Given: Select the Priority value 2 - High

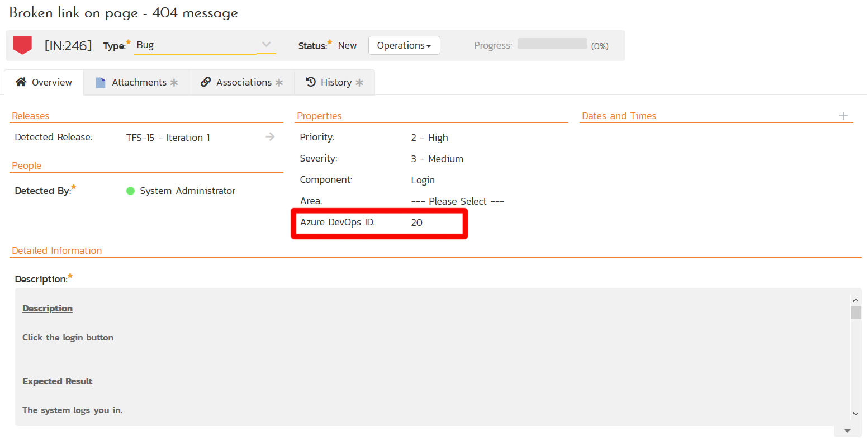Looking at the screenshot, I should tap(429, 138).
